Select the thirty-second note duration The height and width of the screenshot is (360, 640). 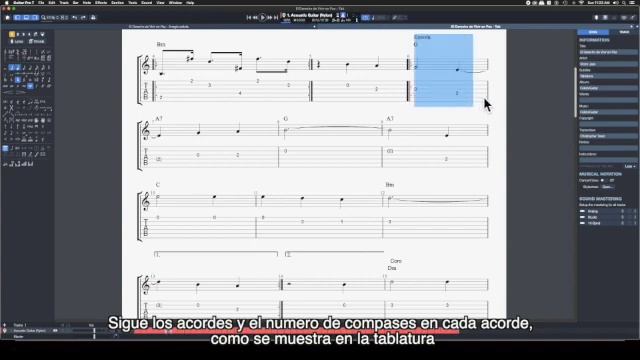coord(36,68)
